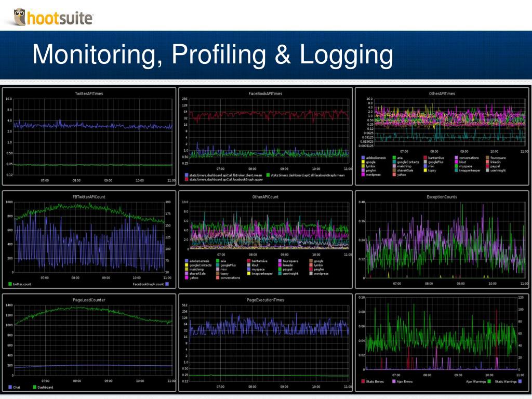
Task: Click FaceBookGraph.count blue legend swatch
Action: click(167, 284)
